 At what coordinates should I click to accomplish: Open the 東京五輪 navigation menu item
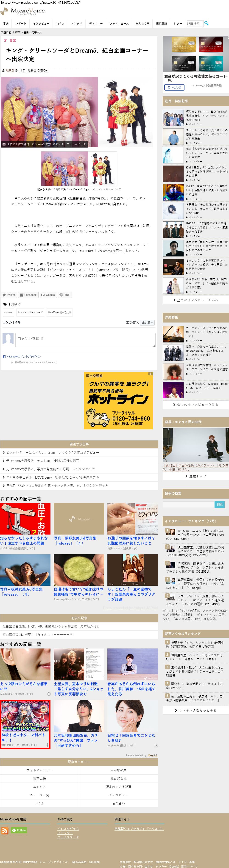161,24
